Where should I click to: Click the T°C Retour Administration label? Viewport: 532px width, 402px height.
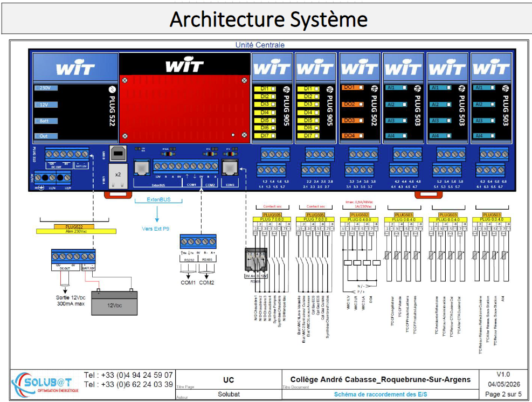click(444, 316)
